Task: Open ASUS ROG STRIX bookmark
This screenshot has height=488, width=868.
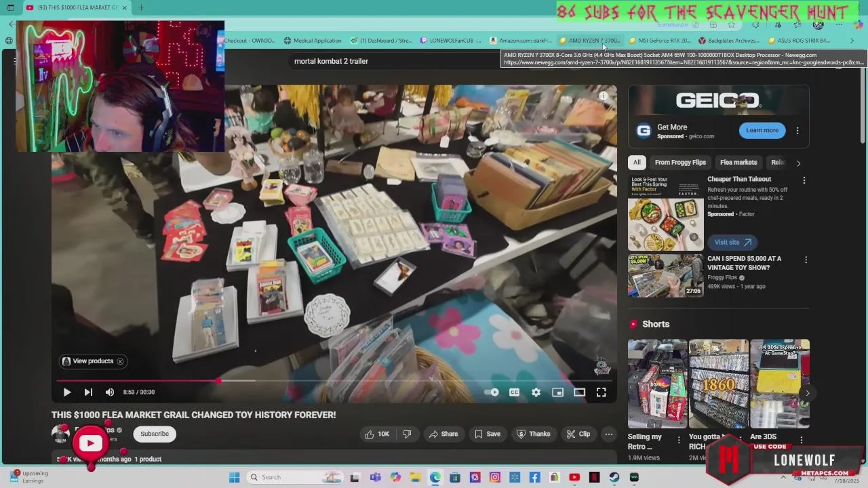Action: coord(798,41)
